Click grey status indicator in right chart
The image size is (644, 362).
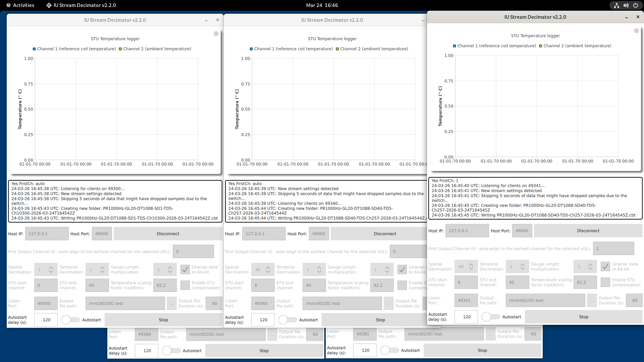click(636, 31)
